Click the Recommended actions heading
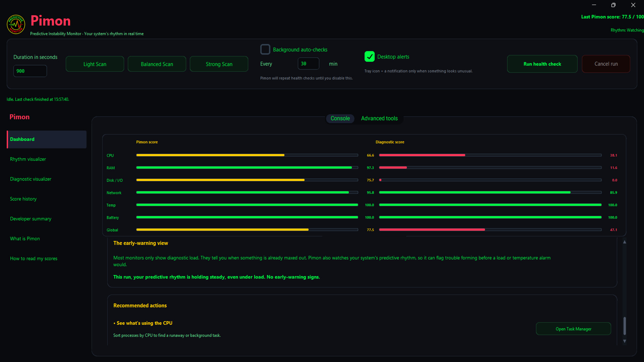The image size is (644, 362). tap(140, 306)
